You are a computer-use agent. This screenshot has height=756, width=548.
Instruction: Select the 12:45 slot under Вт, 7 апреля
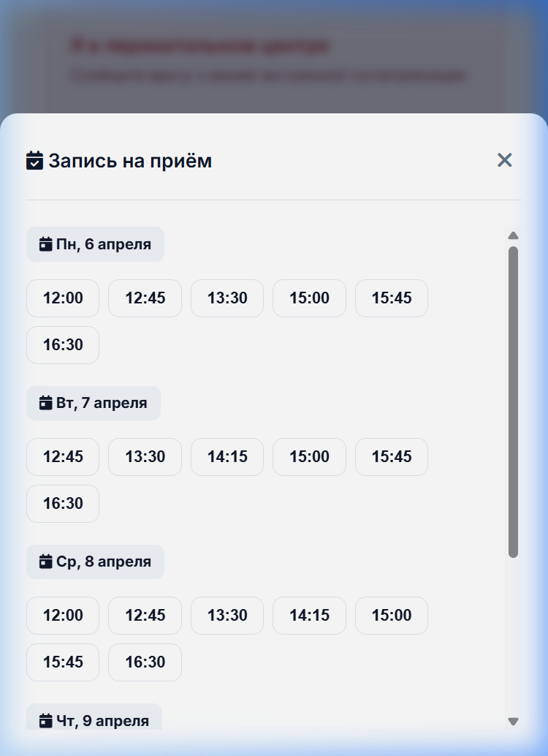[62, 456]
